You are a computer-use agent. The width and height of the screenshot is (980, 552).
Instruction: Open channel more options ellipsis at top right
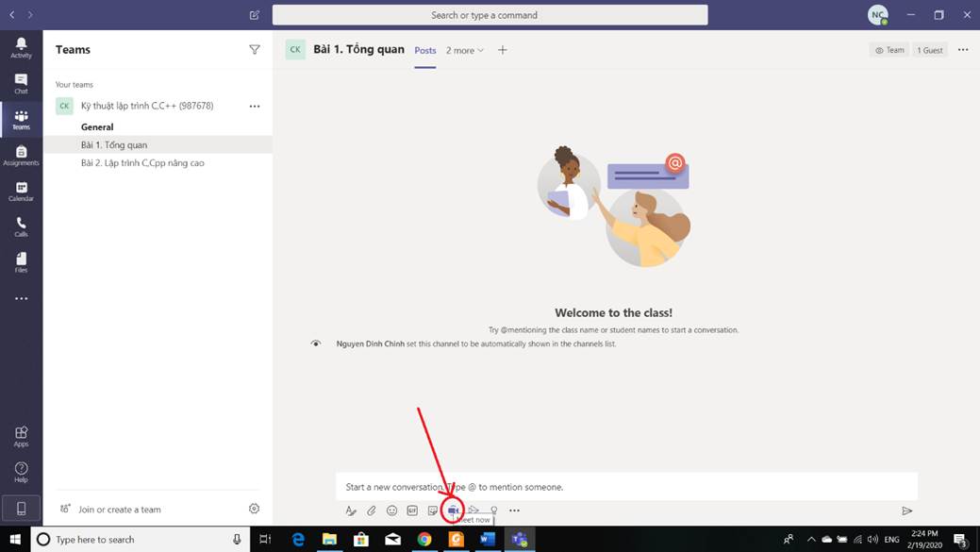click(963, 50)
